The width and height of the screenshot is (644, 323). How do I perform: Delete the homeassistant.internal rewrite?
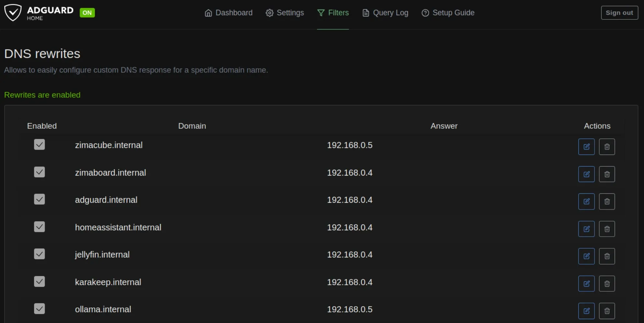point(607,229)
